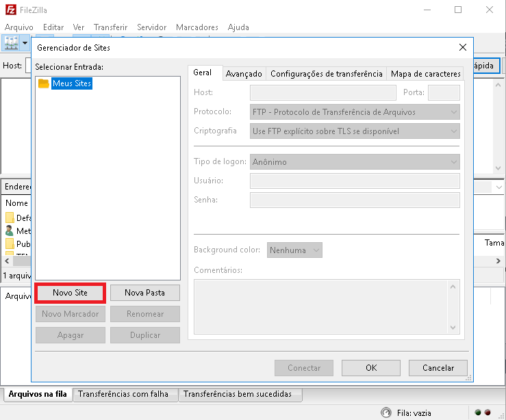This screenshot has height=420, width=506.
Task: Click the FileZilla logo in title bar
Action: click(x=10, y=10)
